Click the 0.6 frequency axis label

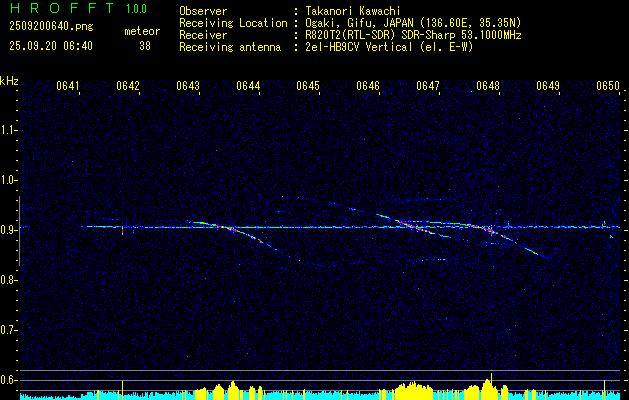point(10,380)
